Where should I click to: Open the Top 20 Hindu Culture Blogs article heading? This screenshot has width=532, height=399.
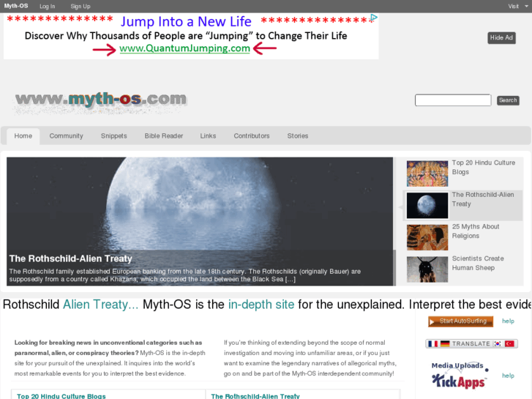click(61, 396)
